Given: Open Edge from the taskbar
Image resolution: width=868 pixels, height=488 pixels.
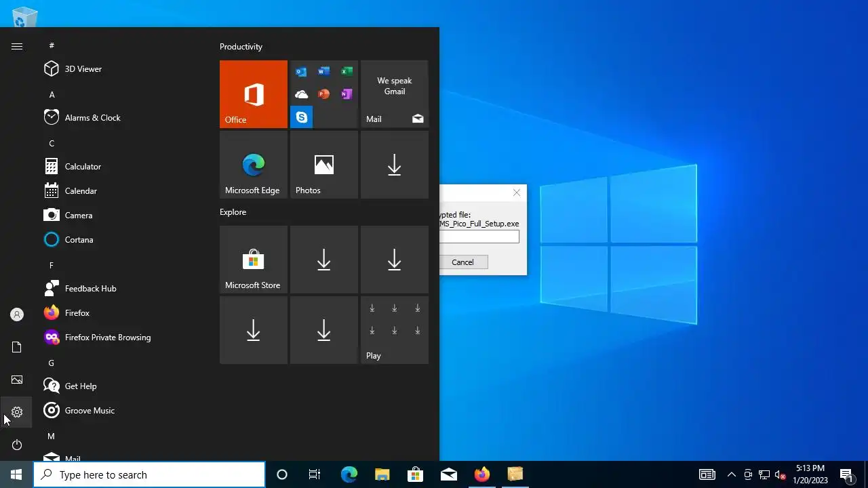Looking at the screenshot, I should click(x=349, y=474).
